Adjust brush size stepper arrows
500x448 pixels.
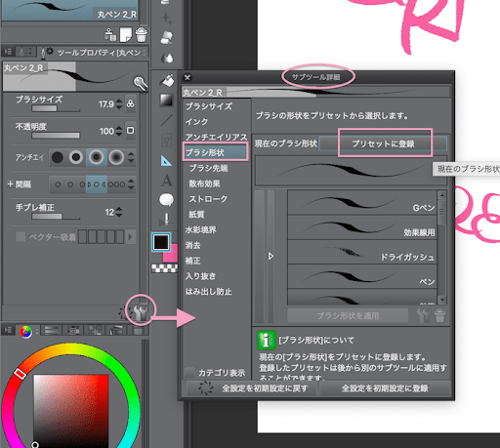pos(119,104)
